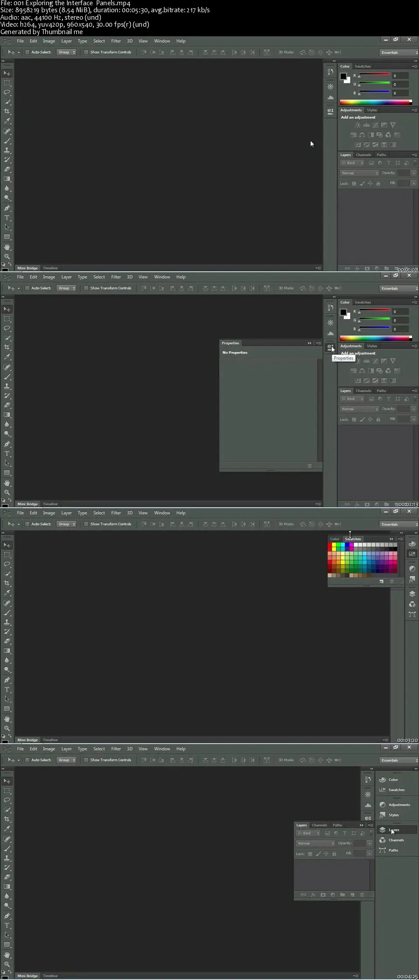The width and height of the screenshot is (419, 980).
Task: Click the "No Properties" text in Properties panel
Action: [x=235, y=353]
